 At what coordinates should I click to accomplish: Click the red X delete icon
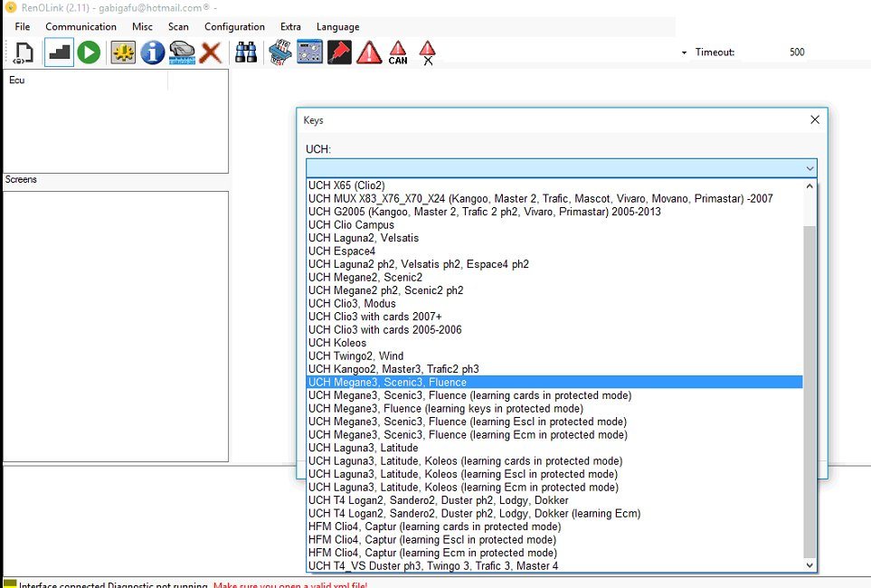(x=211, y=53)
